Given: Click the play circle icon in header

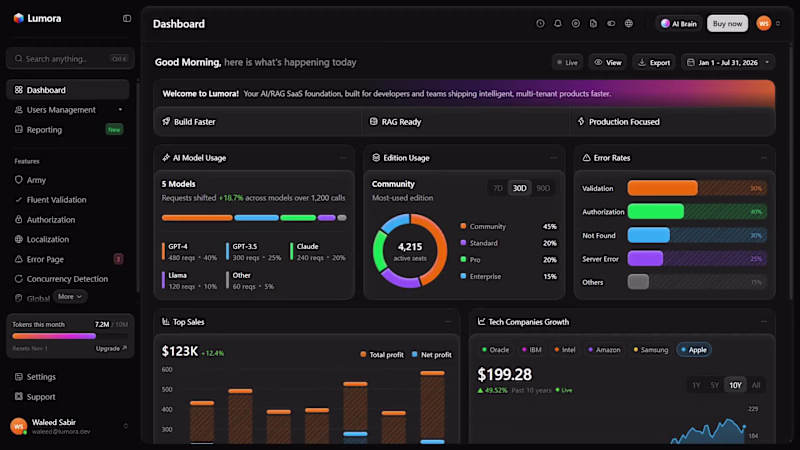Looking at the screenshot, I should coord(576,23).
